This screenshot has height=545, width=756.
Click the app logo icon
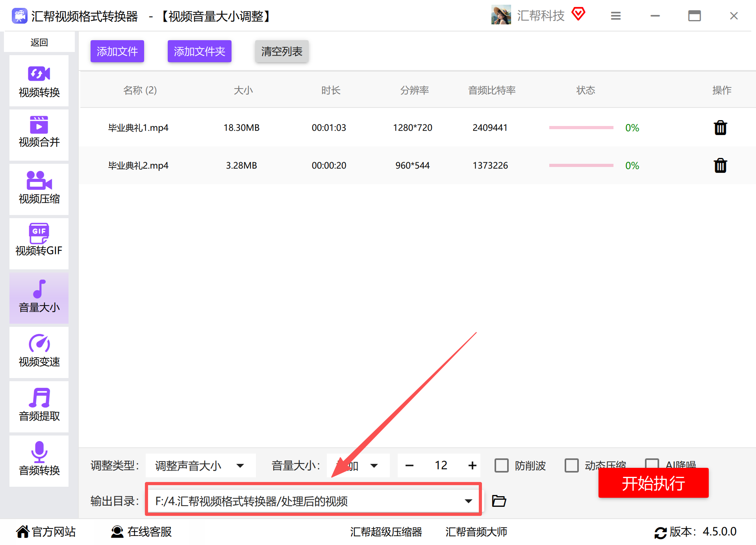pos(20,16)
